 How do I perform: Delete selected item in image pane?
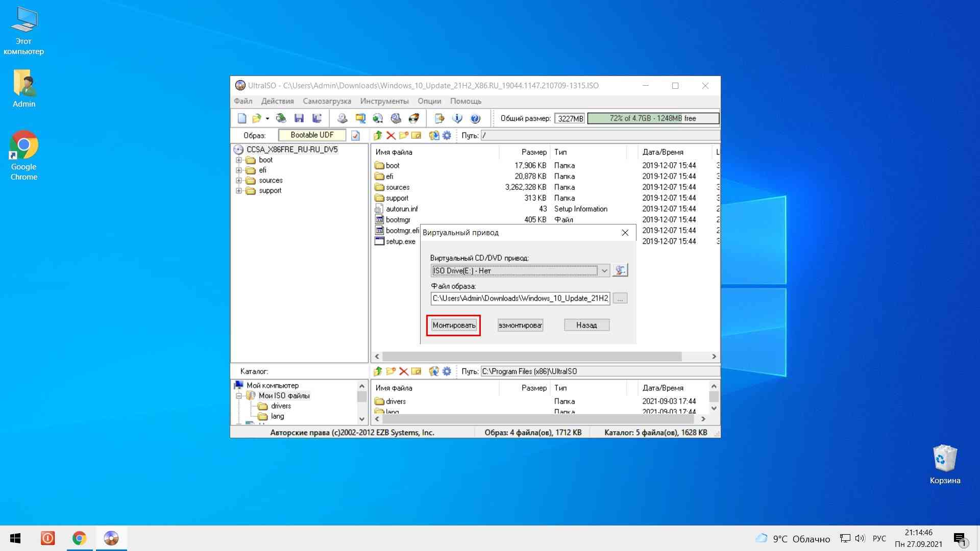(x=391, y=135)
